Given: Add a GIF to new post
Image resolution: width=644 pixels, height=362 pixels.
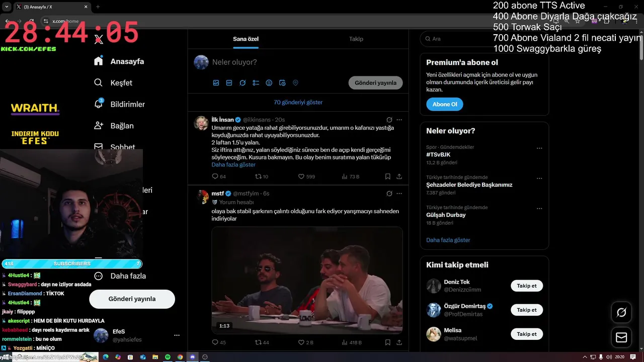Looking at the screenshot, I should [x=229, y=83].
